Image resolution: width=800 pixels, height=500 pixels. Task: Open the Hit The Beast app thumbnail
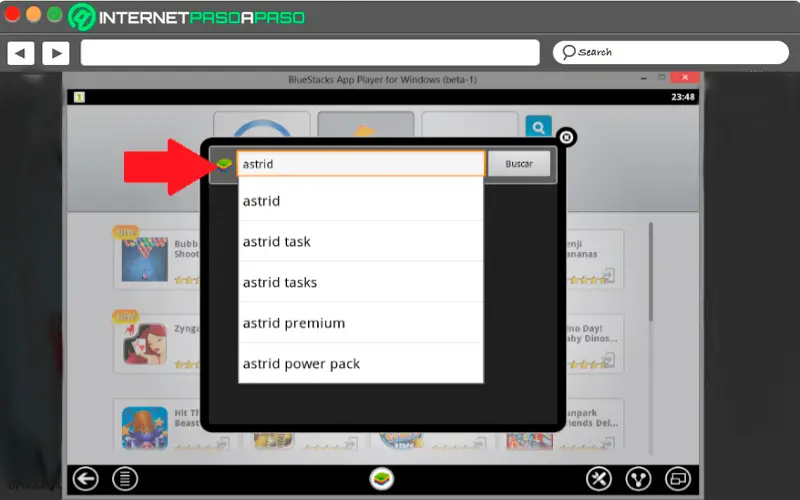145,428
